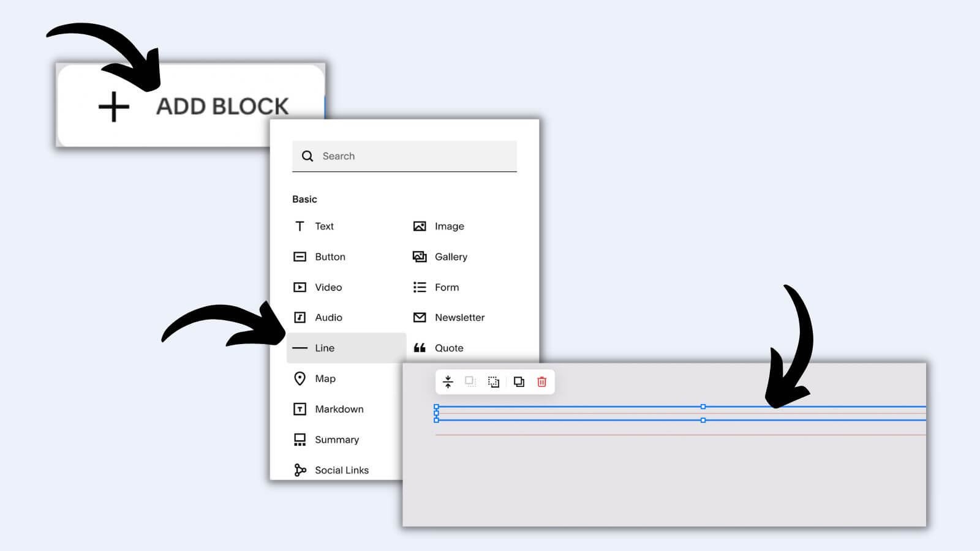This screenshot has height=551, width=980.
Task: Click the plus icon beside ADD BLOCK
Action: 114,107
